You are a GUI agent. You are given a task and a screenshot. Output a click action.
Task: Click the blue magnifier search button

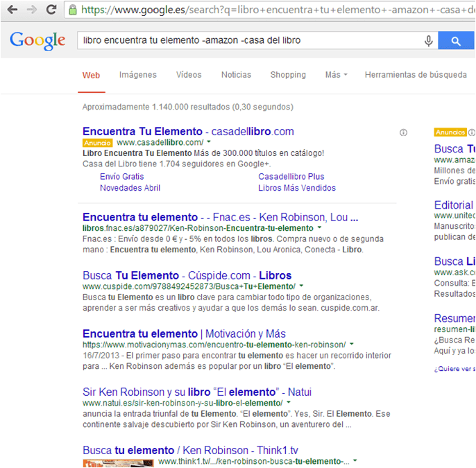456,41
